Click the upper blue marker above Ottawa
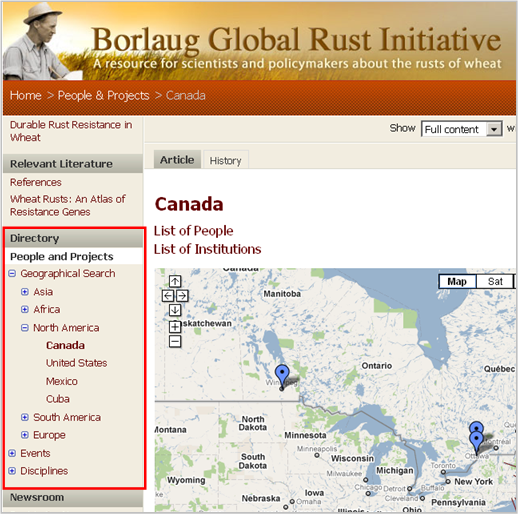The width and height of the screenshot is (518, 514). click(476, 427)
